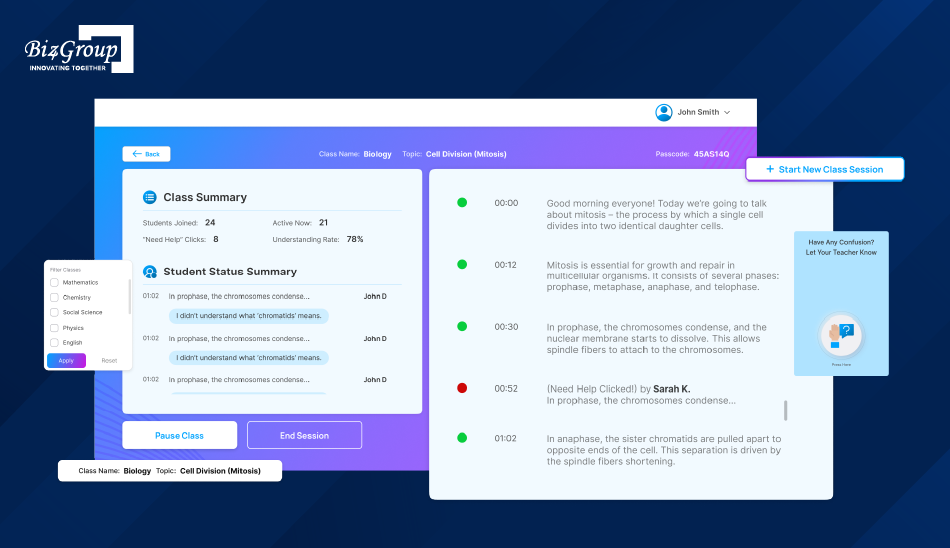This screenshot has width=950, height=548.
Task: Go back using the Back button
Action: 146,154
